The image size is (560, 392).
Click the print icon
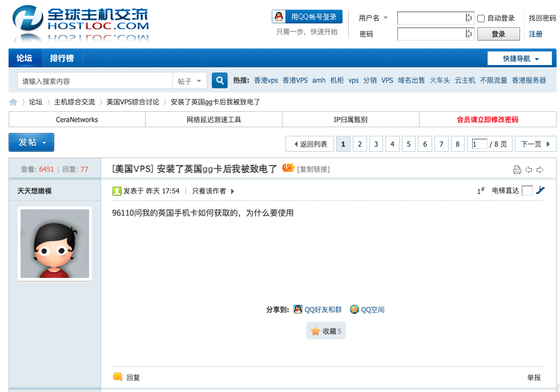click(517, 169)
